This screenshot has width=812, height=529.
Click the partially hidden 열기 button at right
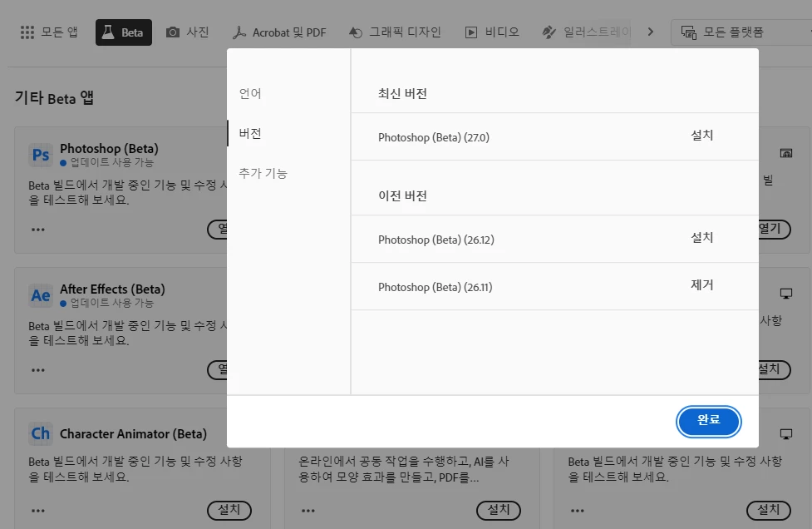click(x=775, y=229)
